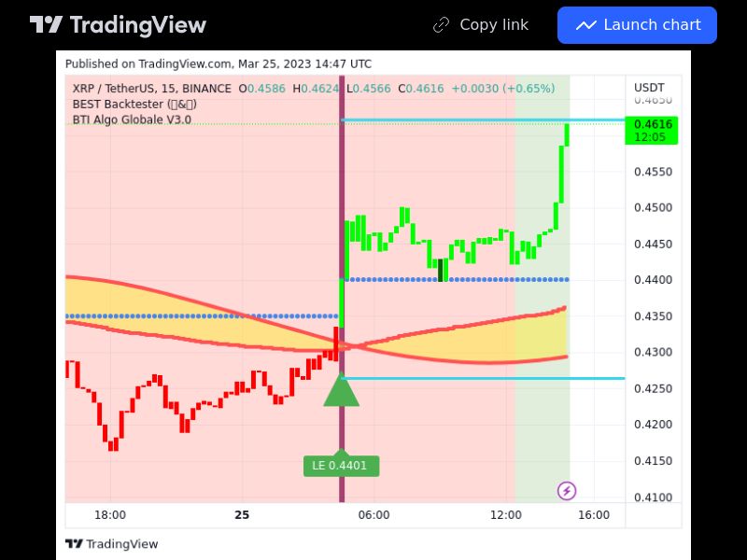Image resolution: width=747 pixels, height=560 pixels.
Task: Click the chain link icon
Action: pyautogui.click(x=441, y=25)
